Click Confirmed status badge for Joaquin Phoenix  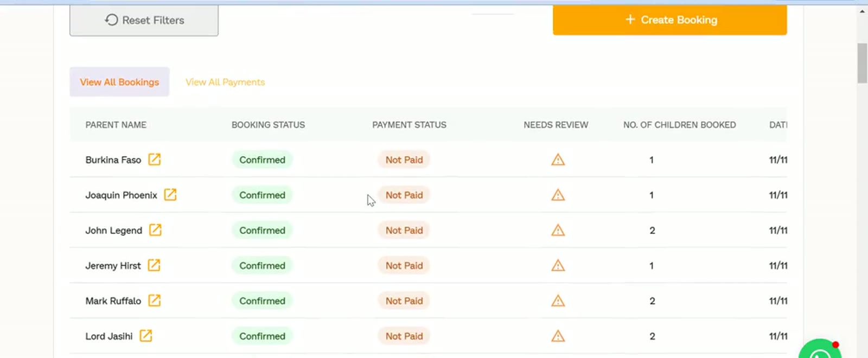click(262, 195)
